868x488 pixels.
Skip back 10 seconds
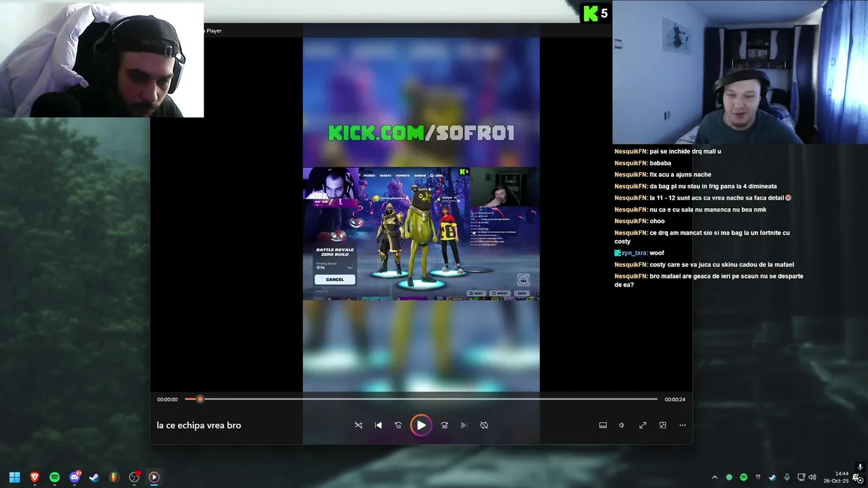pos(398,425)
